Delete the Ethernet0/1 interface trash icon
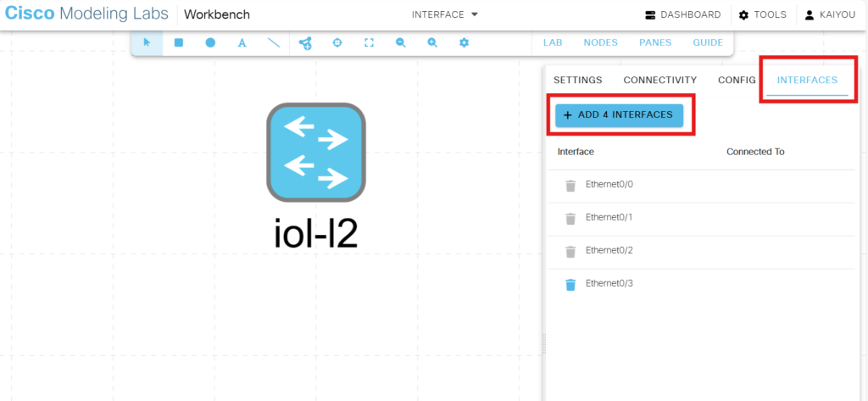The height and width of the screenshot is (401, 868). coord(570,219)
